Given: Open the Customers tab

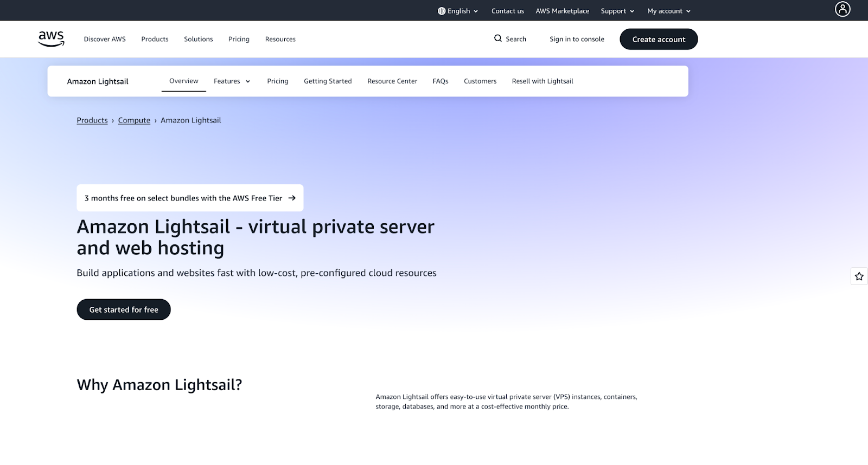Looking at the screenshot, I should tap(480, 81).
